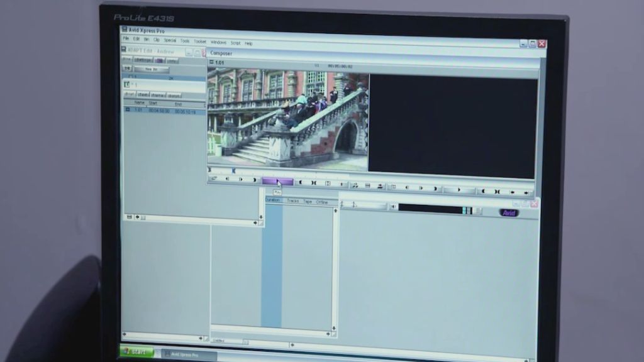Click the down scroll arrow of the bin window
This screenshot has width=644, height=362.
click(x=261, y=217)
